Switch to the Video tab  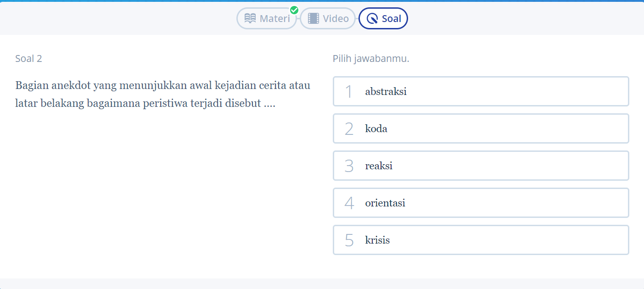tap(328, 18)
